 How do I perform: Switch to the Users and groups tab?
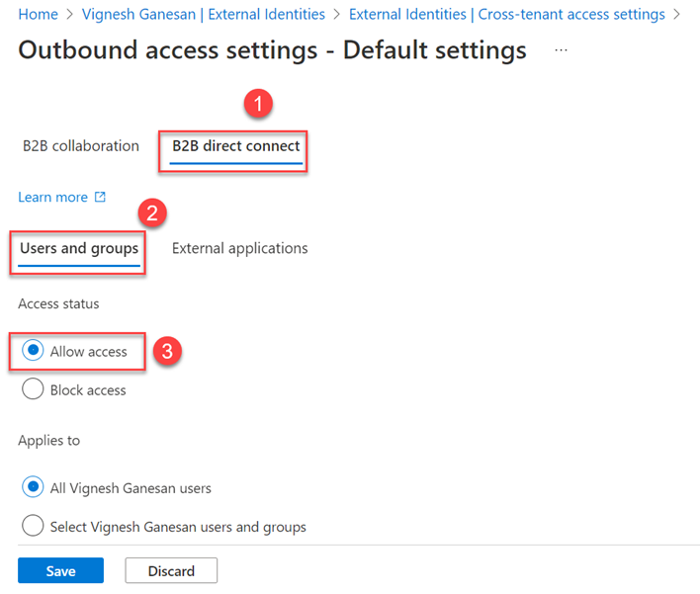point(79,248)
